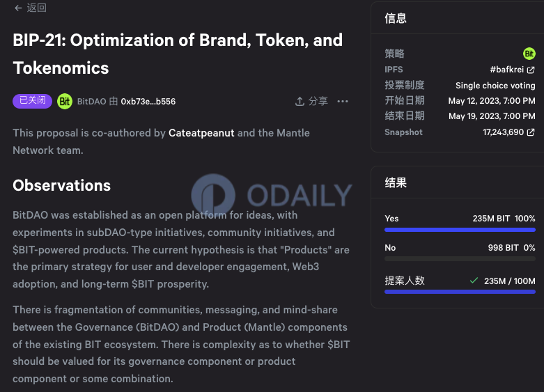The height and width of the screenshot is (392, 544).
Task: Click the BitDAO green avatar icon
Action: tap(65, 101)
